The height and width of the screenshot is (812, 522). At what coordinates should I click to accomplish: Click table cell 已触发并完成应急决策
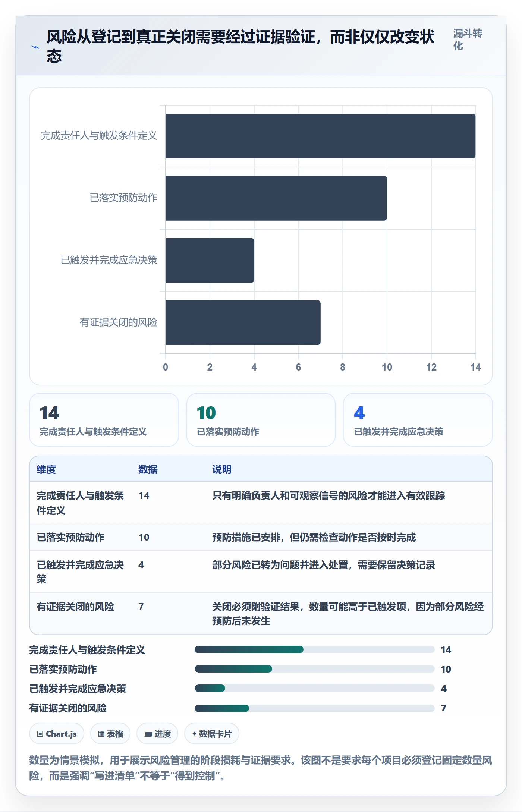pyautogui.click(x=80, y=572)
